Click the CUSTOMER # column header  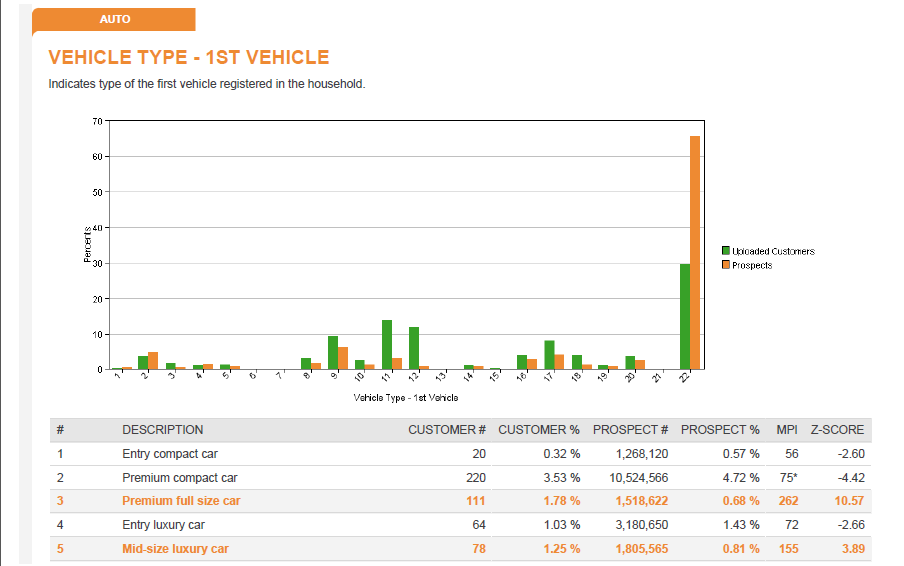click(447, 430)
